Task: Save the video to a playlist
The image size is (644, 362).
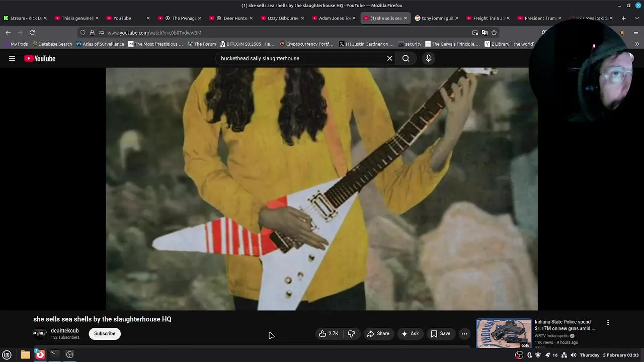Action: [x=440, y=333]
